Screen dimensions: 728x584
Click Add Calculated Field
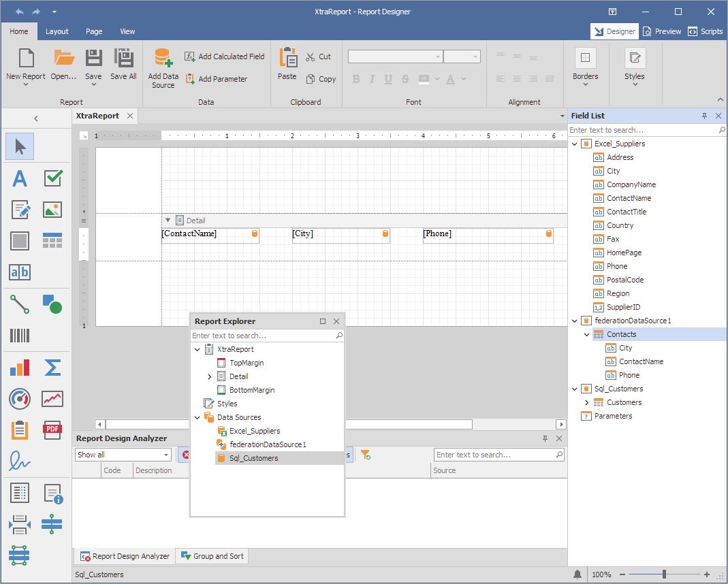point(225,56)
